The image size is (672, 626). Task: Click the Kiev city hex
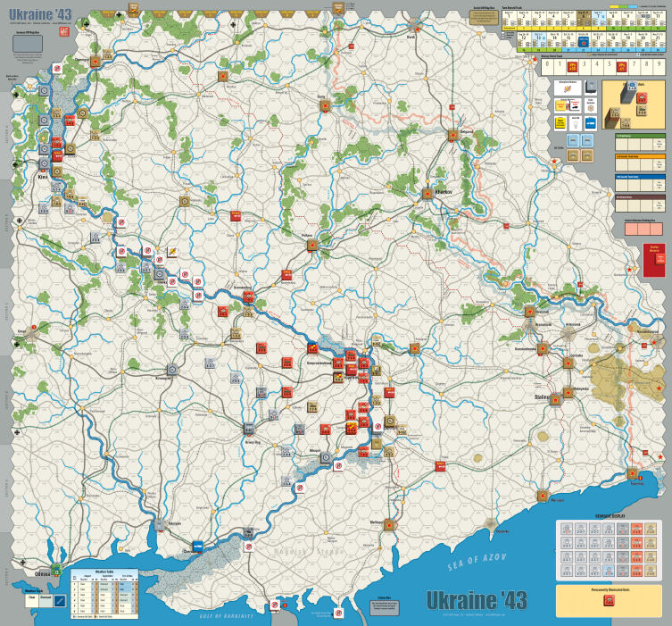[44, 163]
